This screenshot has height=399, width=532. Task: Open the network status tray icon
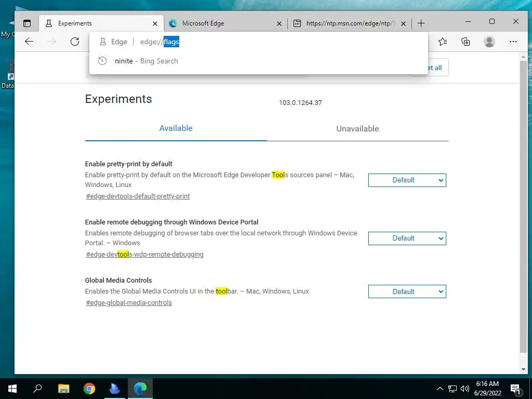(x=453, y=389)
